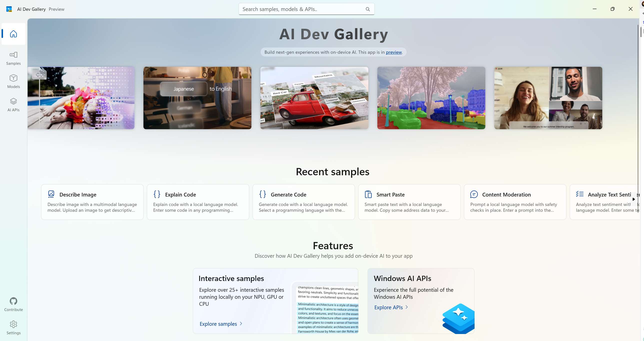The image size is (644, 341).
Task: Click the Content Moderation chat icon
Action: [474, 194]
